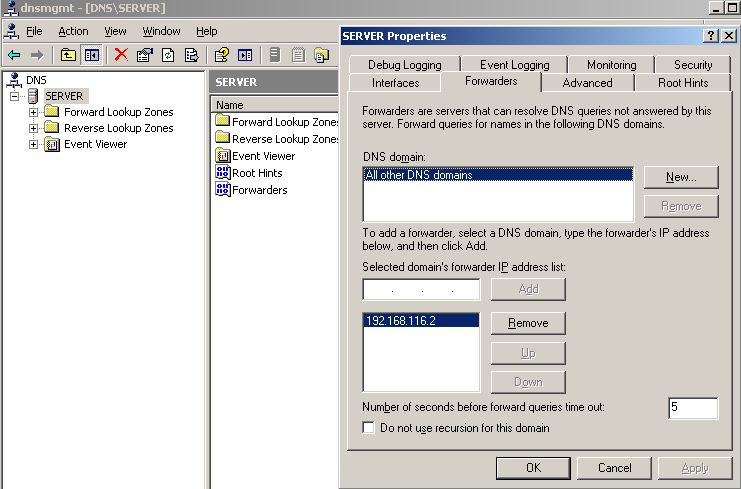The height and width of the screenshot is (489, 741).
Task: Click the dnsmgmt console icon beside File
Action: coord(11,31)
